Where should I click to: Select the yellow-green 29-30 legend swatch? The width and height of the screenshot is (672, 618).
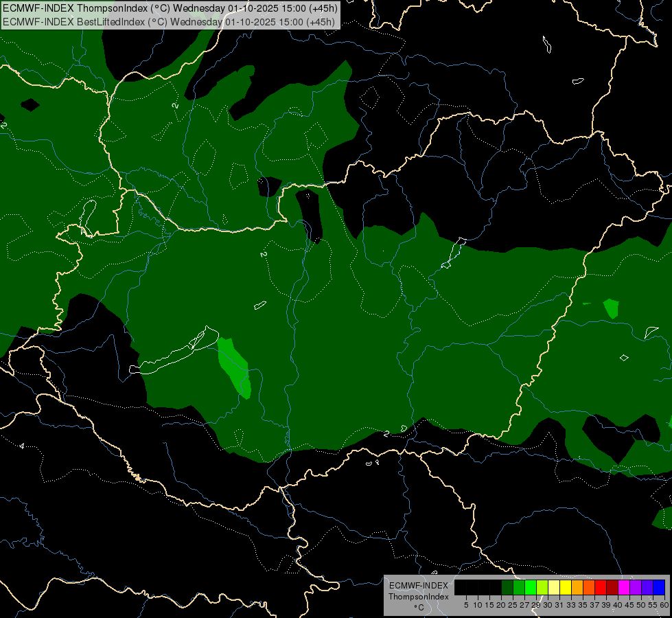[x=542, y=587]
